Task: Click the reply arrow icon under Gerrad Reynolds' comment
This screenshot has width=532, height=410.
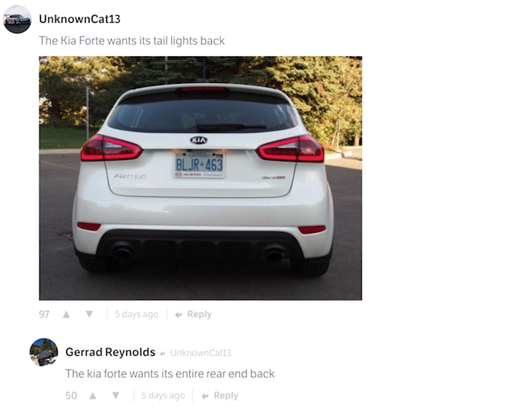Action: (x=205, y=396)
